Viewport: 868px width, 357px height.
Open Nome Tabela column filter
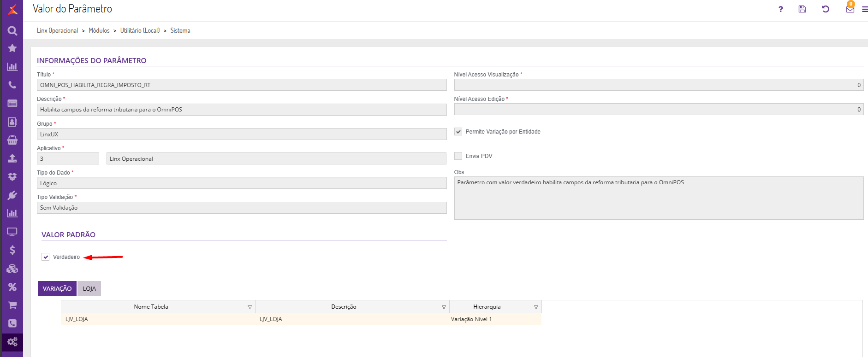(250, 307)
